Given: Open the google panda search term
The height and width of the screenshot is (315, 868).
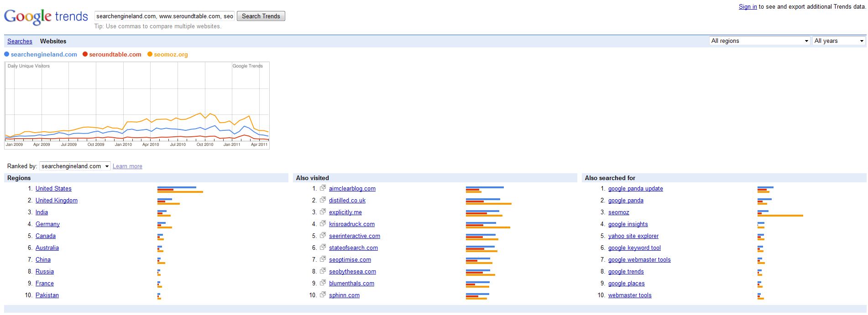Looking at the screenshot, I should 626,201.
